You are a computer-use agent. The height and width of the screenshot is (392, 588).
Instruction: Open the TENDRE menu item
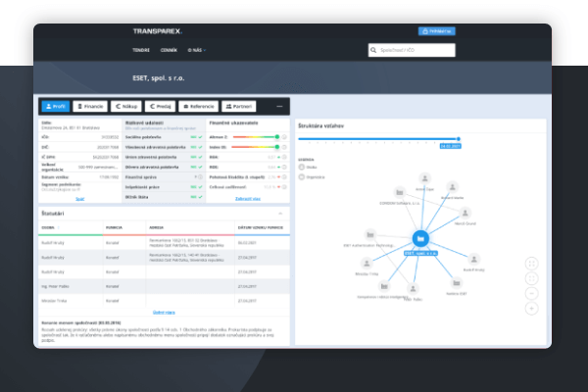[141, 50]
